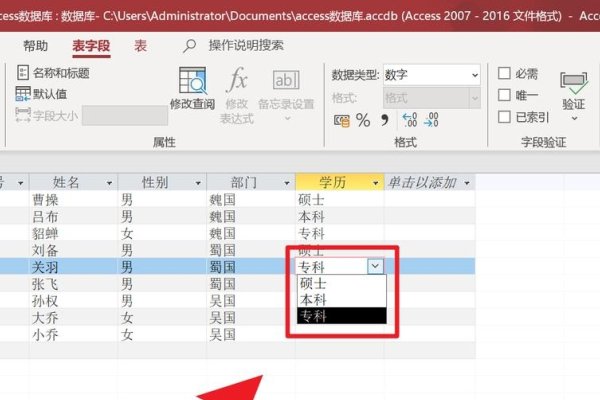Open the 学历 column filter arrow

(x=375, y=183)
